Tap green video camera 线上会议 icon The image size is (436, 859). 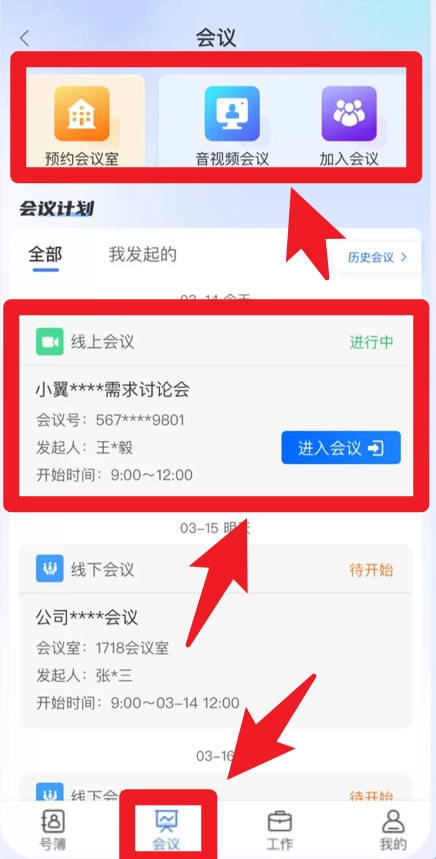pyautogui.click(x=50, y=342)
